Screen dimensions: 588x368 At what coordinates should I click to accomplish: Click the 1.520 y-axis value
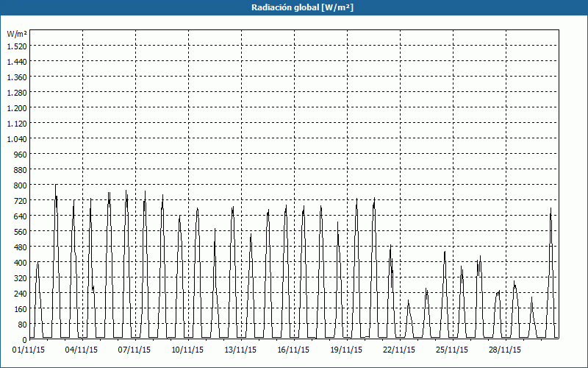point(17,46)
